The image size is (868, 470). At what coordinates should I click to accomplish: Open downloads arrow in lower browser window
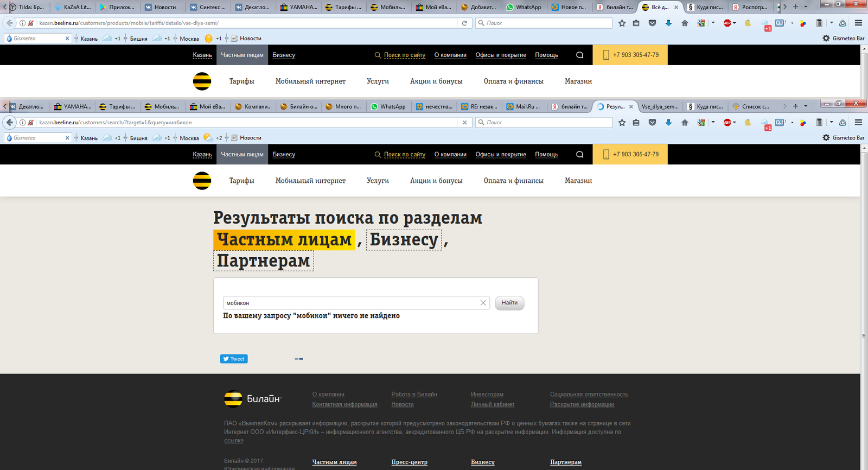[x=668, y=123]
